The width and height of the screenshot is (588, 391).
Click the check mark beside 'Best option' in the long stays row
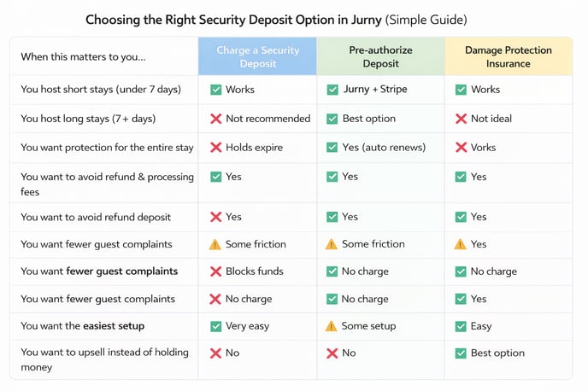coord(332,119)
